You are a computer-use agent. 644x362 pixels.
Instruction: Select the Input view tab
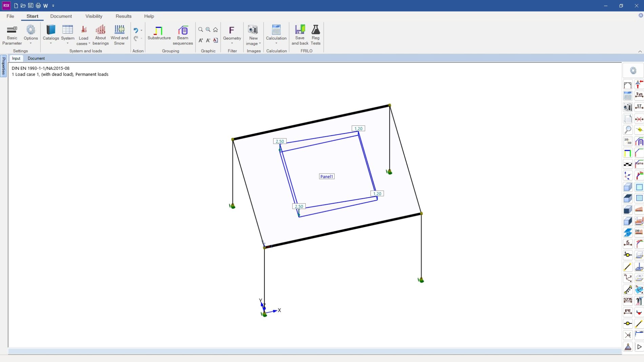click(x=16, y=58)
